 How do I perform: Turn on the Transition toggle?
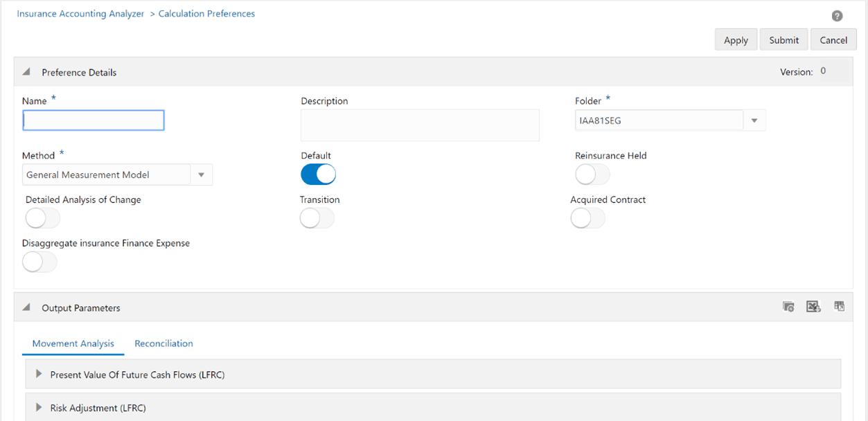click(x=317, y=217)
